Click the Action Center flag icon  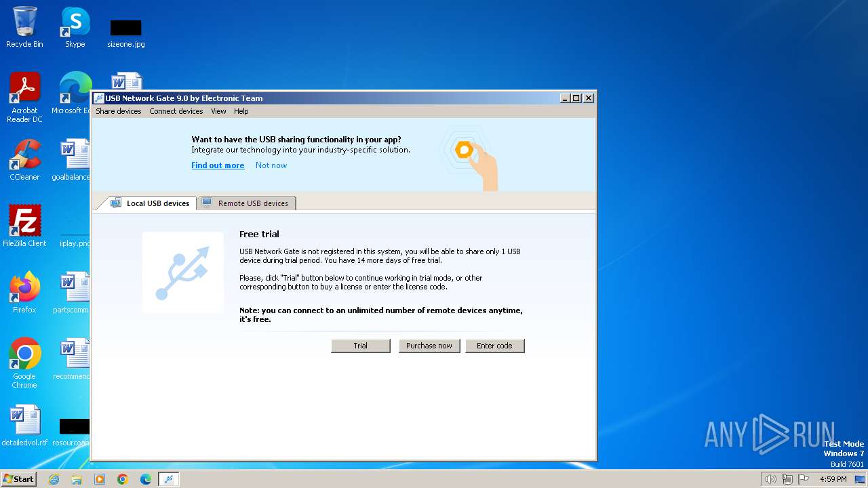[x=804, y=479]
